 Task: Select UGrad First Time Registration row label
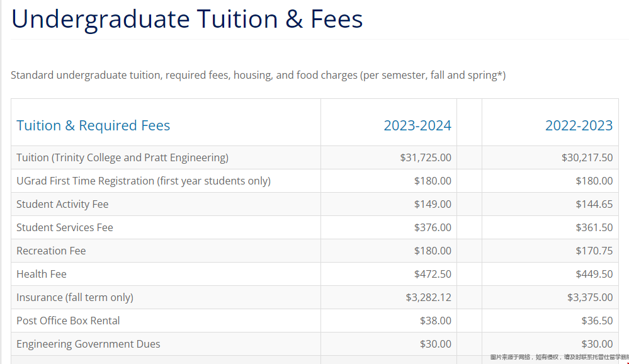pyautogui.click(x=144, y=181)
